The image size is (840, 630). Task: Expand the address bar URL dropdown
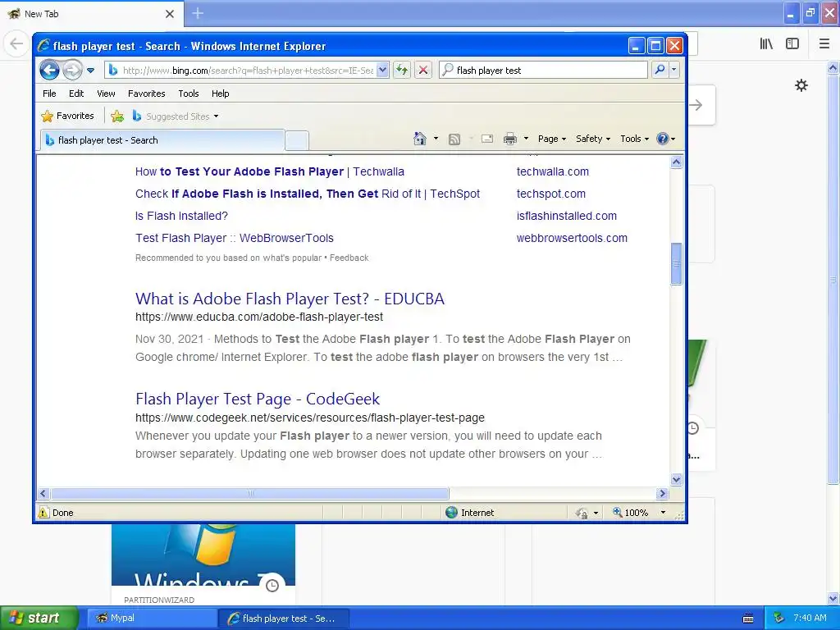tap(382, 70)
